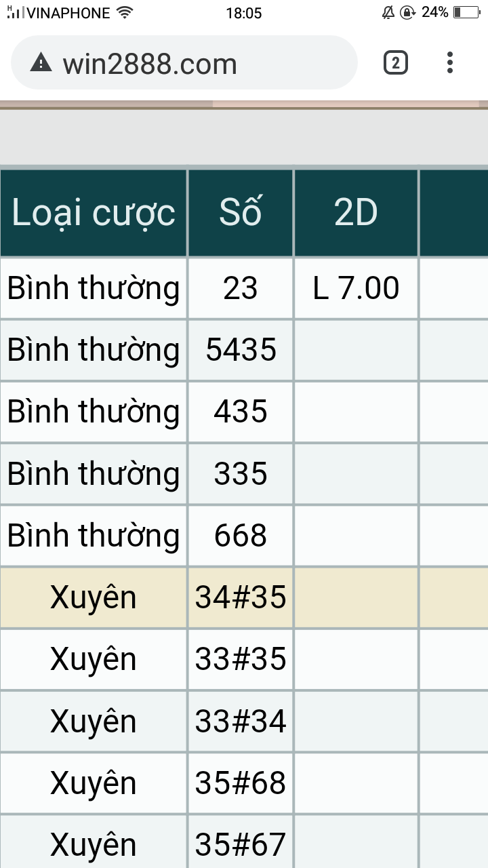Tap the muted bell status icon
Viewport: 488px width, 868px height.
tap(388, 12)
